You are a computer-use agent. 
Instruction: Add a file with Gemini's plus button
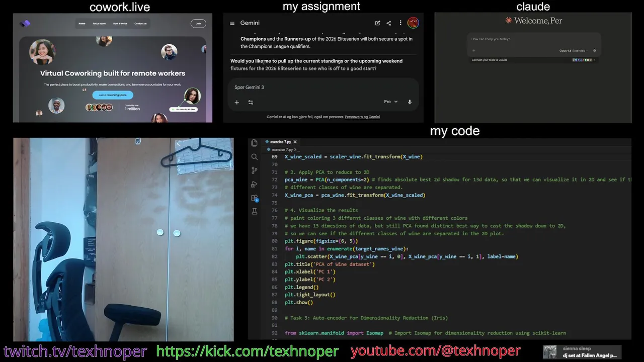[x=236, y=102]
